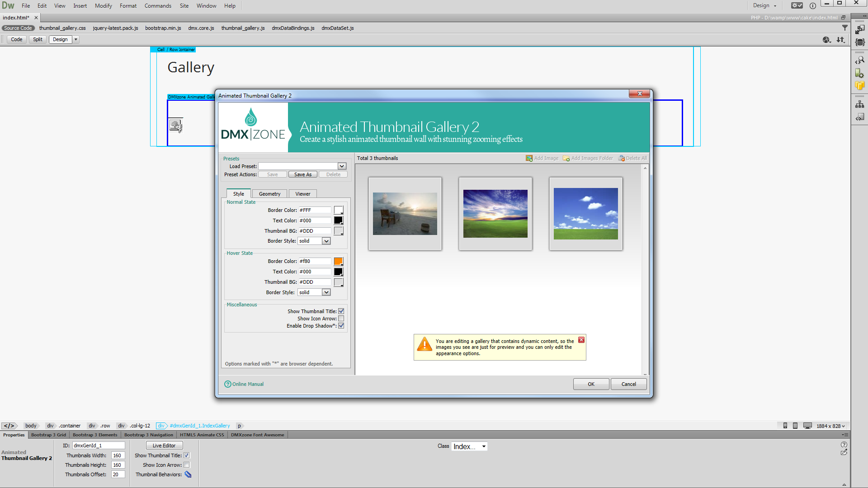Open the Code Inspector magnifier icon in the dock

pos(860,60)
